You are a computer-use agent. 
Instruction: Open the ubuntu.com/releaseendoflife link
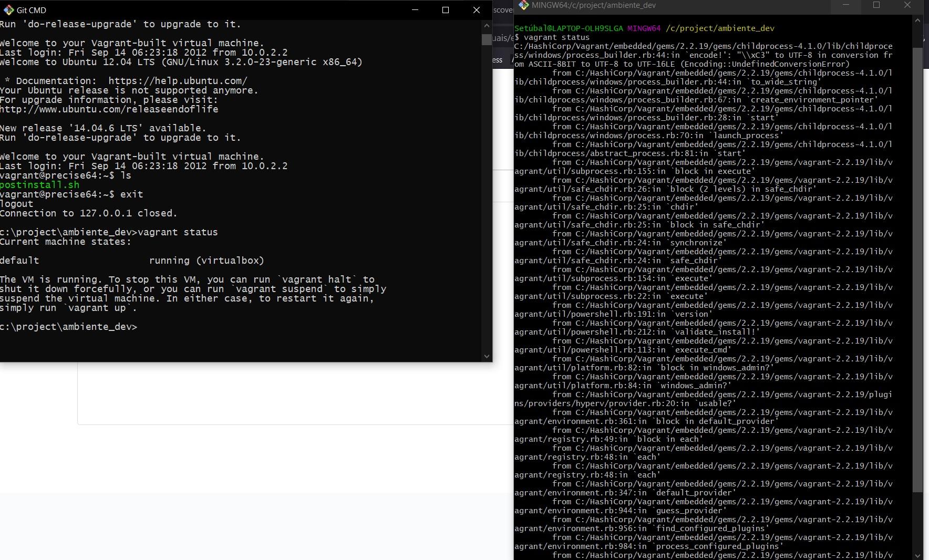pyautogui.click(x=109, y=109)
